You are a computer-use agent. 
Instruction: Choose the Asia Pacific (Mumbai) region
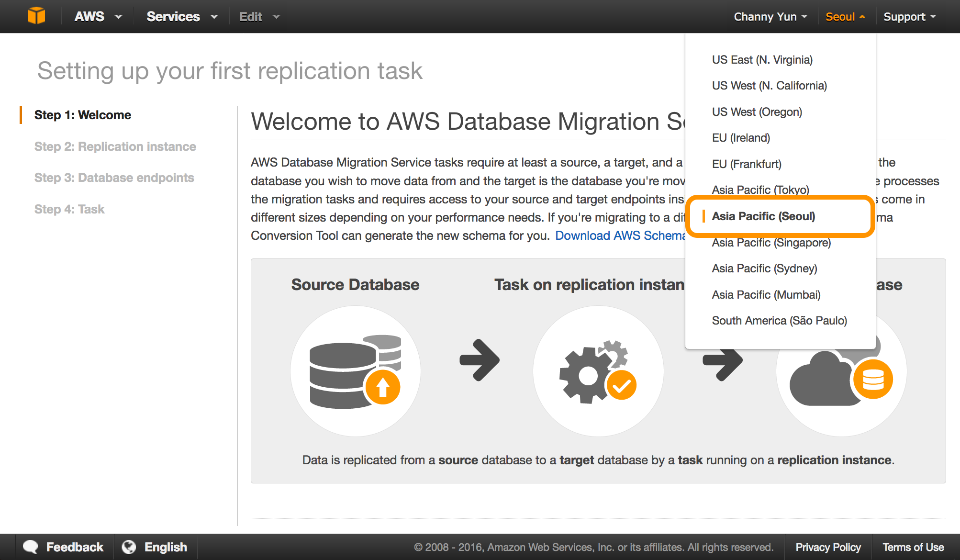point(766,295)
